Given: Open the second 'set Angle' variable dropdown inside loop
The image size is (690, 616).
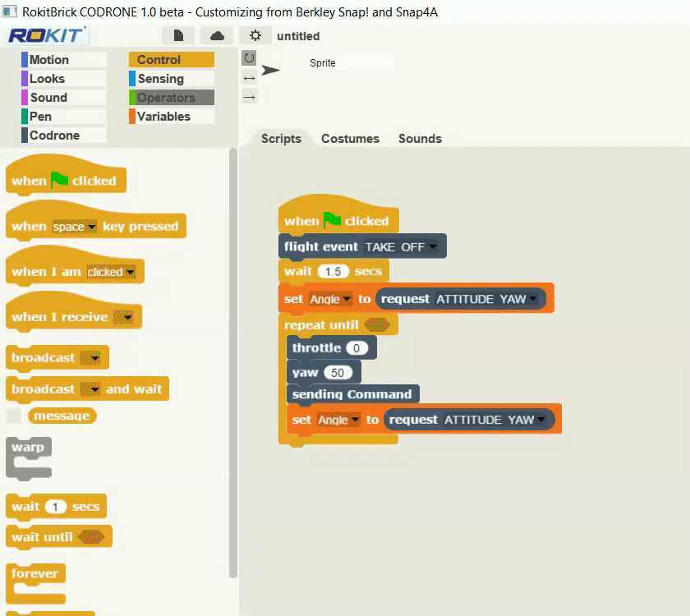Looking at the screenshot, I should (355, 420).
